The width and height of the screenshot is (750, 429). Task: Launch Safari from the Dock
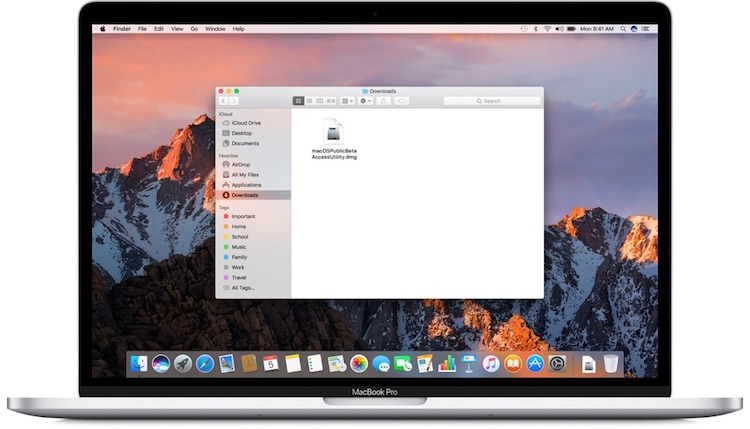(x=205, y=364)
